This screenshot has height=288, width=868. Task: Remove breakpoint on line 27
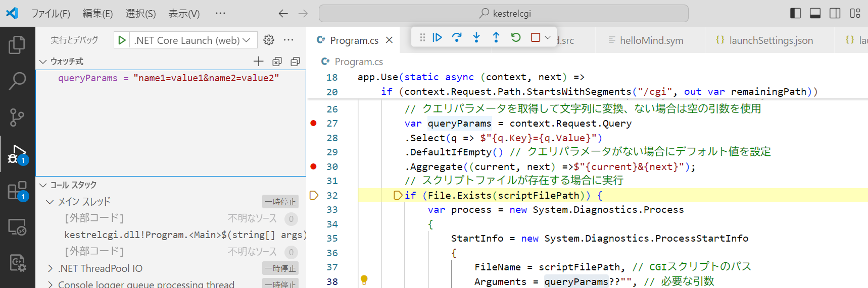click(313, 123)
